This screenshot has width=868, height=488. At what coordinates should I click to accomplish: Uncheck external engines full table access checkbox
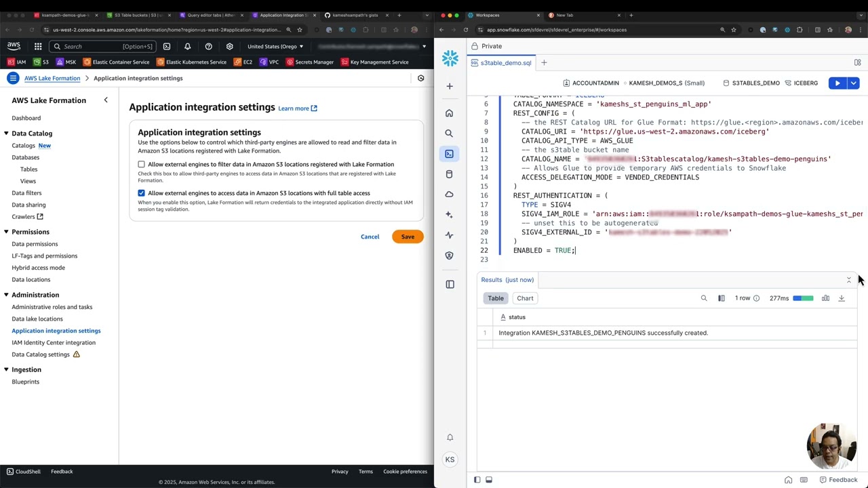[x=141, y=193]
